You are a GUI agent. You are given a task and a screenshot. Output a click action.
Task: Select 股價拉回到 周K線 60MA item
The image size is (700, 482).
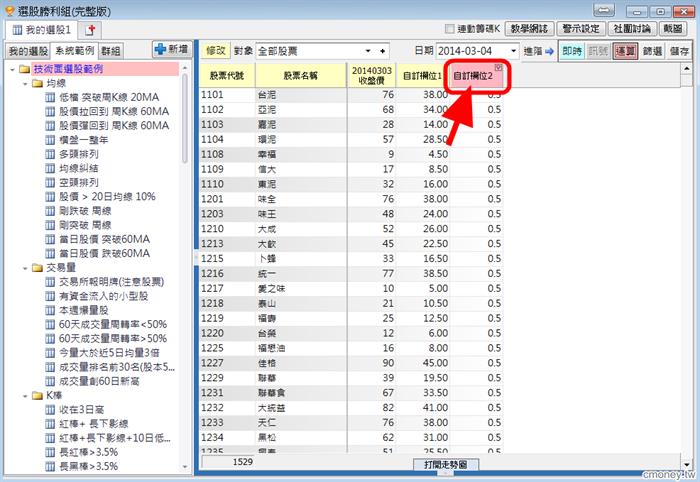tap(114, 112)
